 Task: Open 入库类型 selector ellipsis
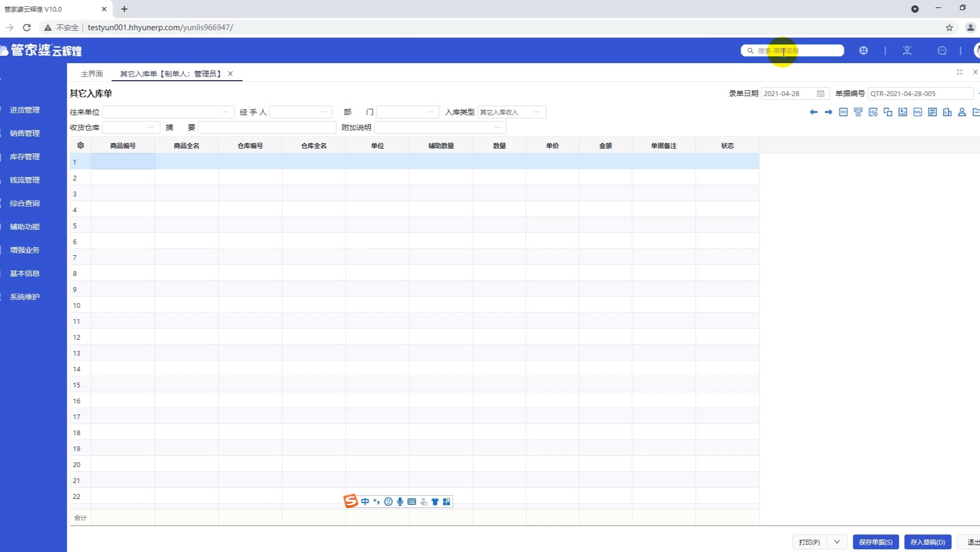point(537,112)
